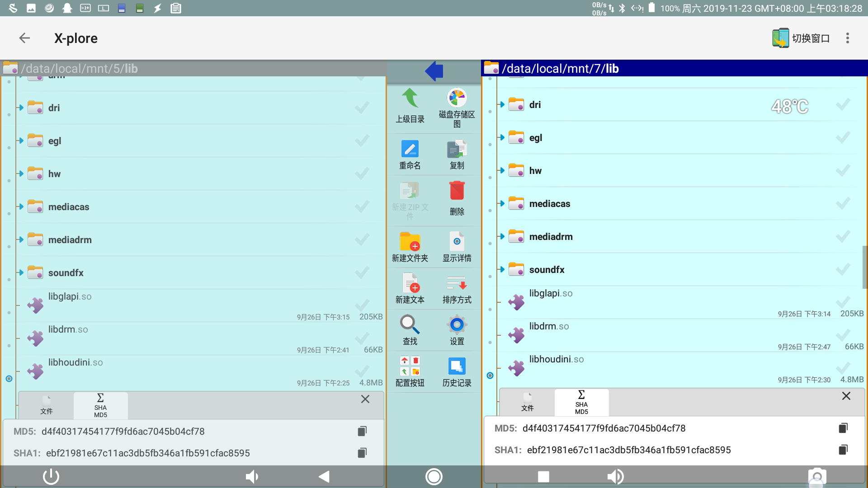Click the Rename pencil icon

410,149
